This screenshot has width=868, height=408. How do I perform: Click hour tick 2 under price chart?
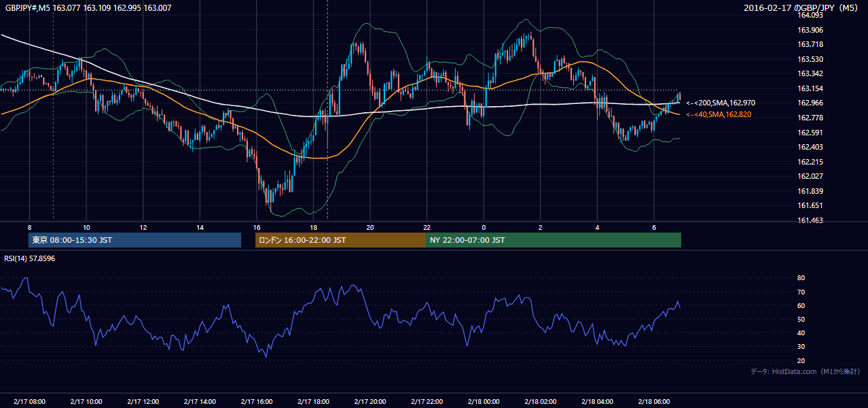coord(540,227)
